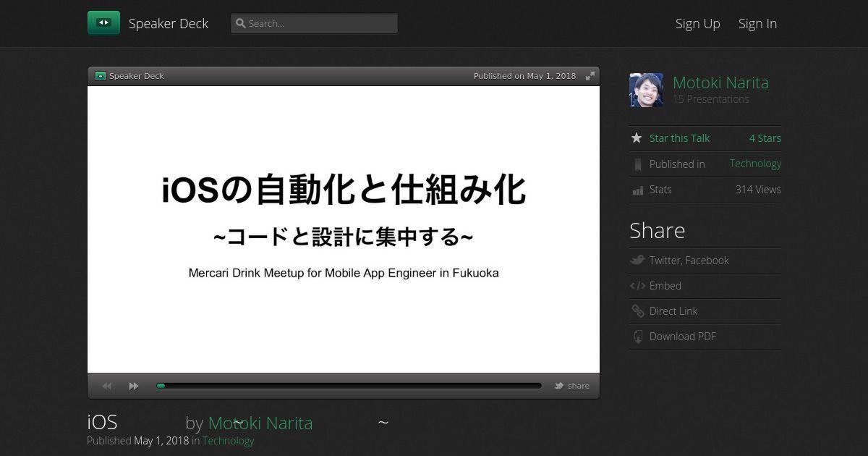
Task: Open Technology category link below title
Action: 228,441
